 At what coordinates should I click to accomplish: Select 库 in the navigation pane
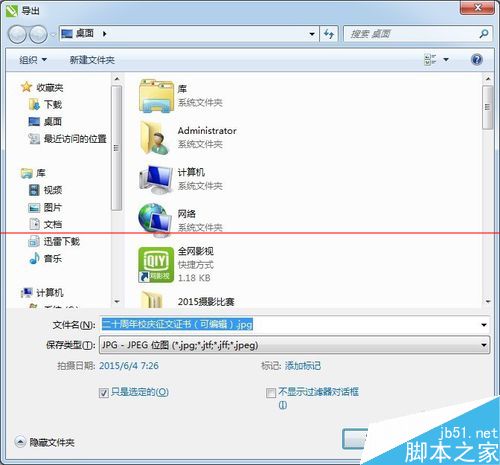click(41, 173)
